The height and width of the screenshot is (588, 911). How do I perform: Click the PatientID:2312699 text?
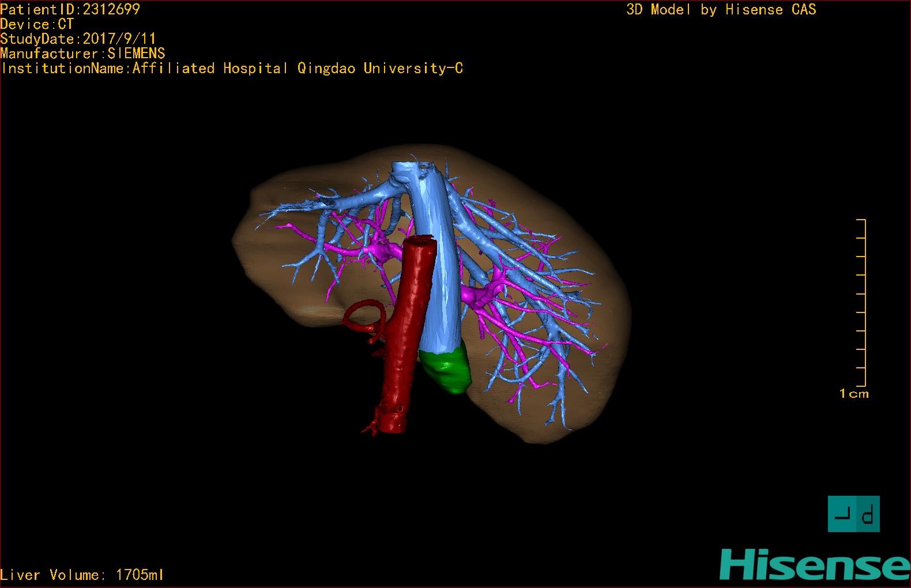pos(70,9)
